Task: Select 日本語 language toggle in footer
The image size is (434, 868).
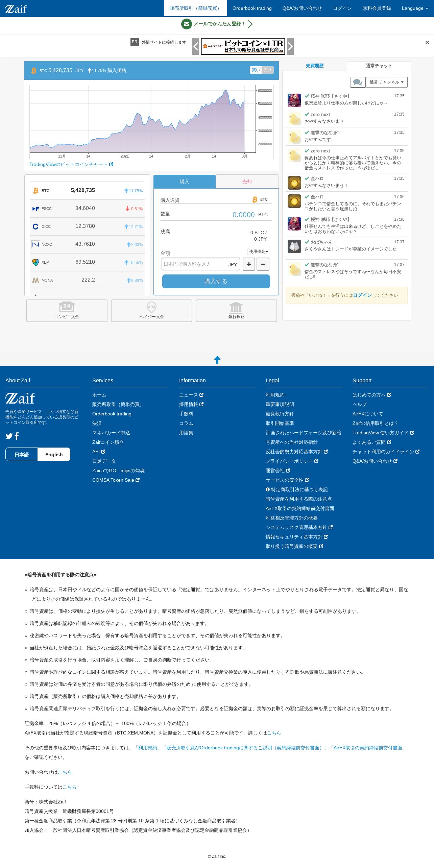Action: click(22, 455)
